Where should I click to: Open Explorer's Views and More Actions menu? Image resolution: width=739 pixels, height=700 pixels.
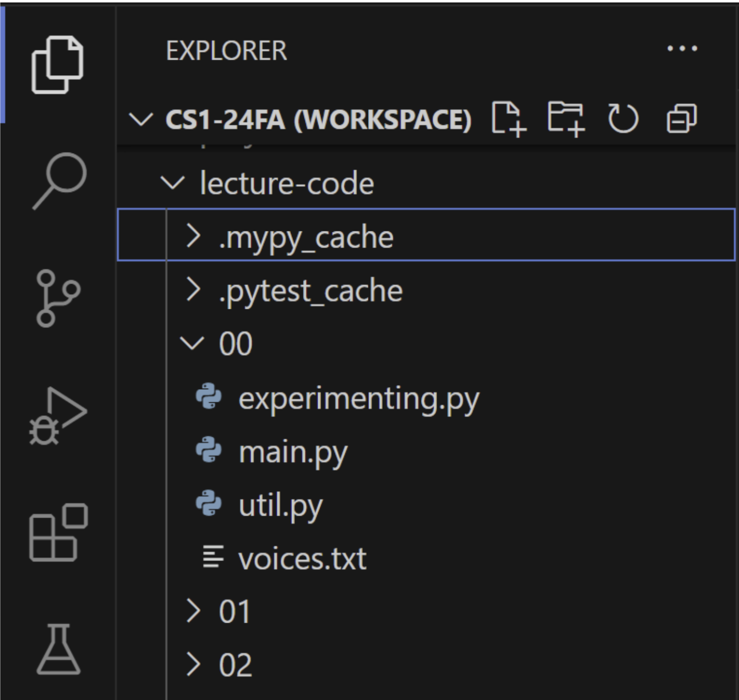coord(682,49)
